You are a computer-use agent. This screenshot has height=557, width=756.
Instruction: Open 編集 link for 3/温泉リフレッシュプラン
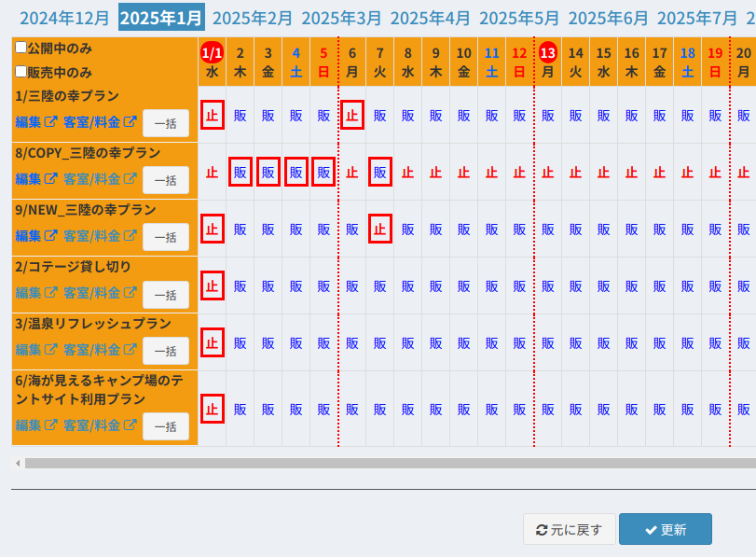point(36,350)
